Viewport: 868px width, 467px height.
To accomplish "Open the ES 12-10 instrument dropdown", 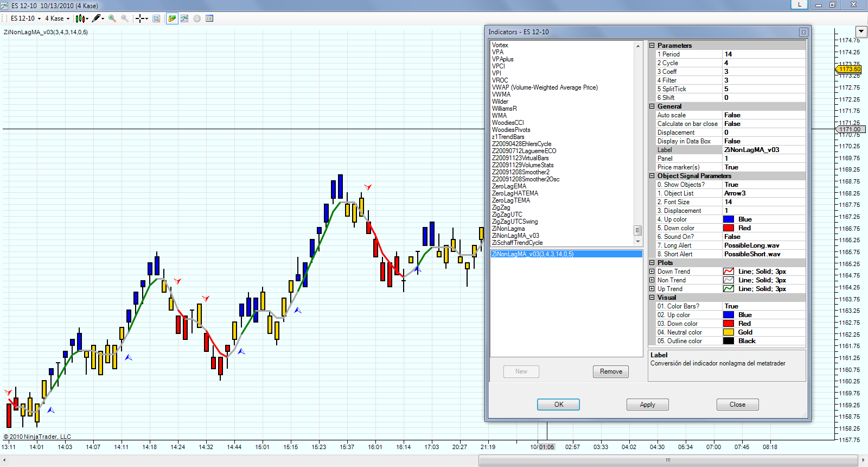I will [x=25, y=18].
